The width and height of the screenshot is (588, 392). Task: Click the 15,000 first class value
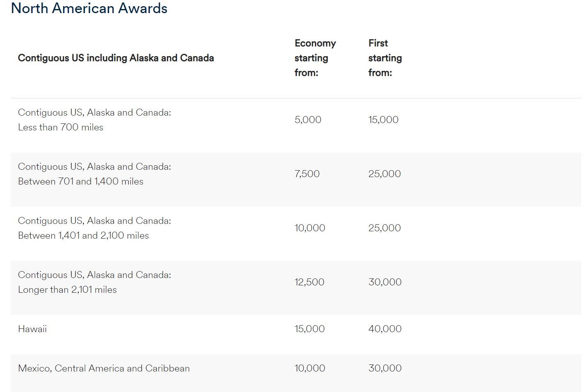[x=383, y=120]
